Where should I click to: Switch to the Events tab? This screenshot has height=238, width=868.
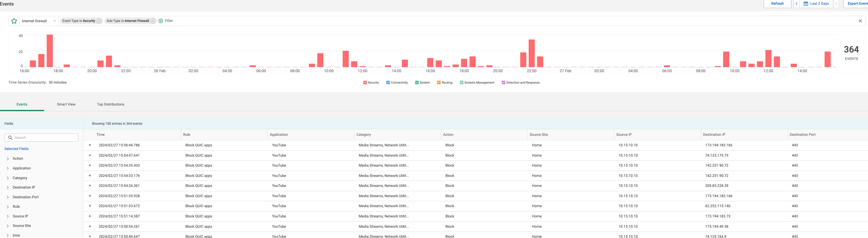[x=22, y=104]
